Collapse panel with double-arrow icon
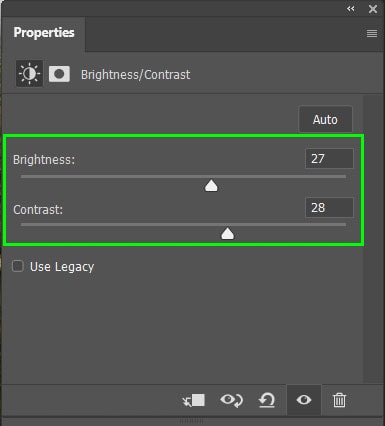The height and width of the screenshot is (426, 385). [x=350, y=9]
